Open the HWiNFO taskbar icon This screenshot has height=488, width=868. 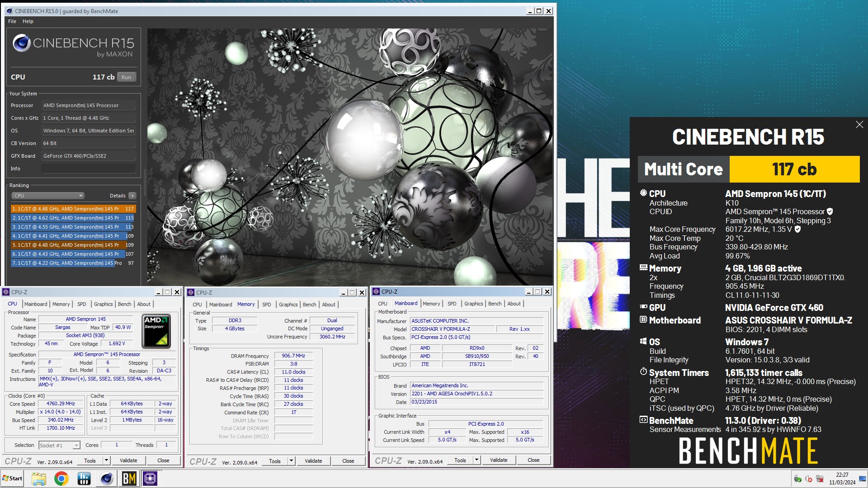click(84, 479)
